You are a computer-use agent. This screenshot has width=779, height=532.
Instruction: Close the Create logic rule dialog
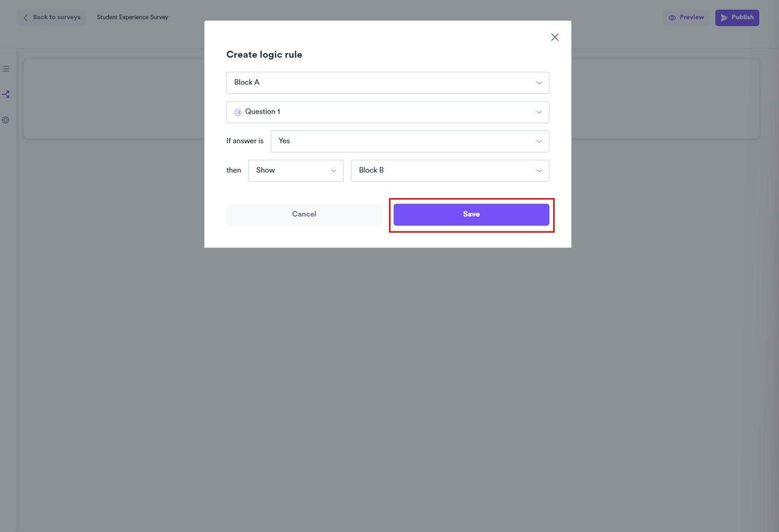555,37
